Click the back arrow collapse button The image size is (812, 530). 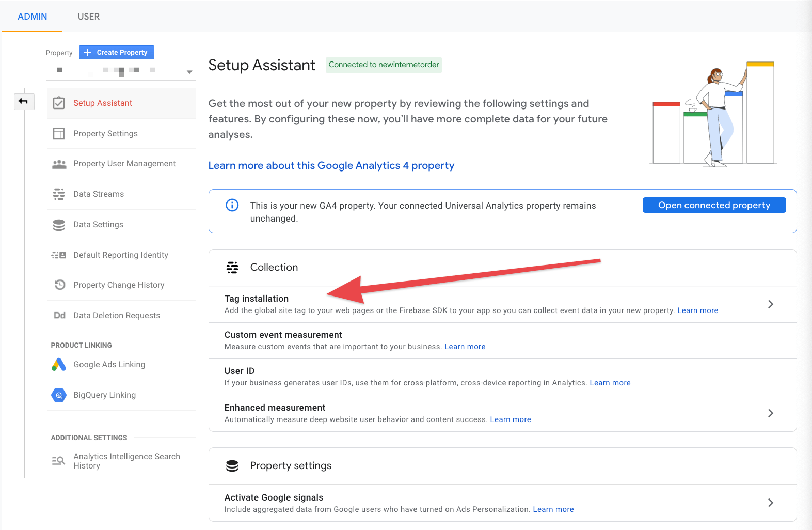click(x=24, y=101)
